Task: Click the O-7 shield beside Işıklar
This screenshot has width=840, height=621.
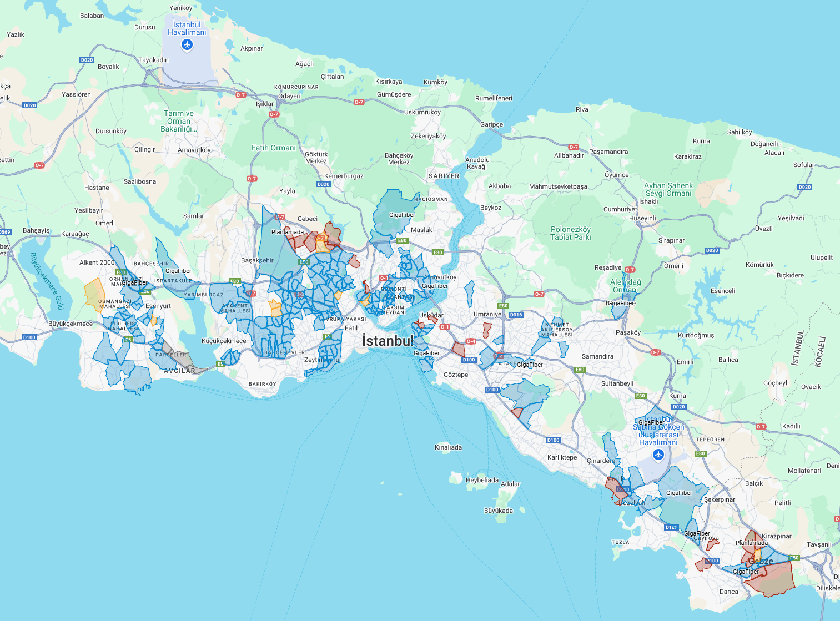Action: pyautogui.click(x=274, y=114)
